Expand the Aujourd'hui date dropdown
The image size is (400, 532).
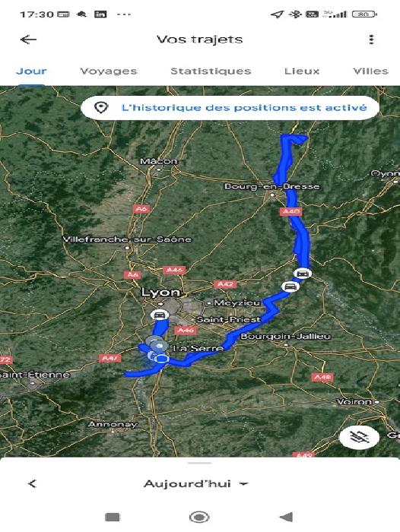[x=196, y=483]
